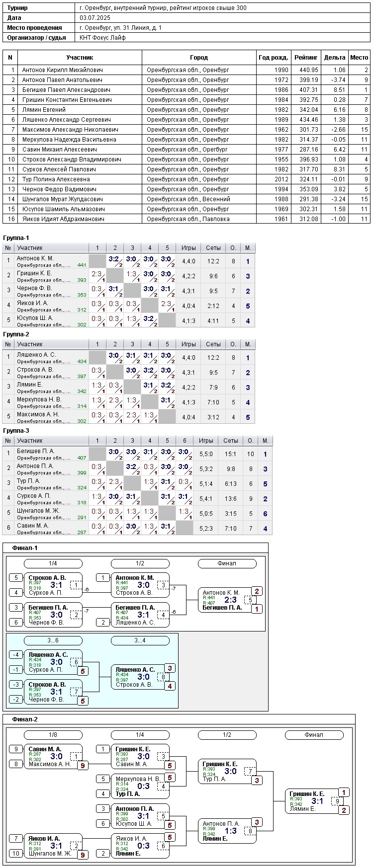Click the Финал-1 section title
This screenshot has width=373, height=868.
point(25,548)
